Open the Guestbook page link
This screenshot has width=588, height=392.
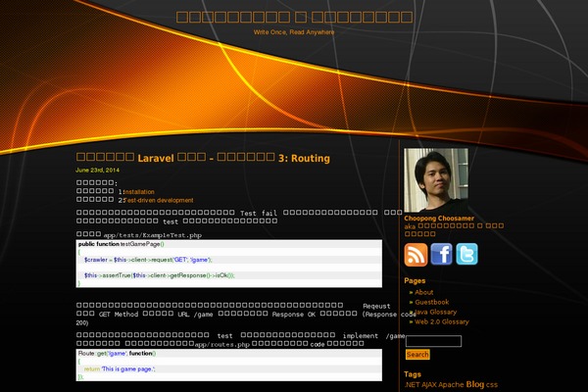pyautogui.click(x=431, y=302)
